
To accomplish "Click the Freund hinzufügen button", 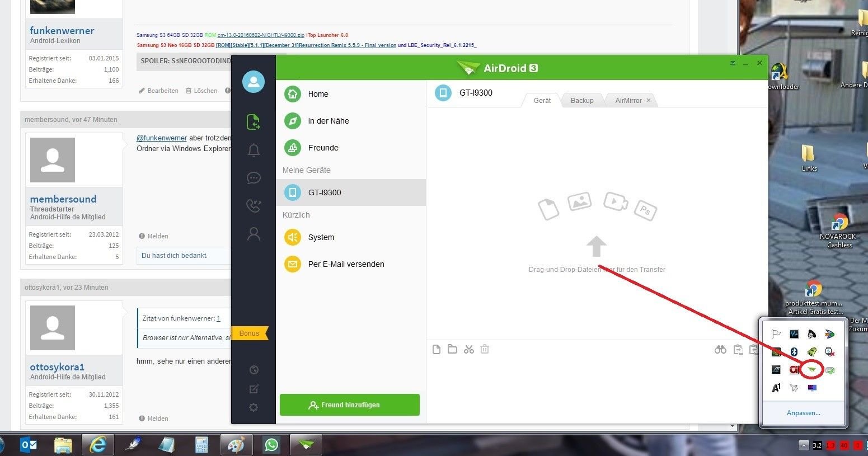I will (x=350, y=405).
